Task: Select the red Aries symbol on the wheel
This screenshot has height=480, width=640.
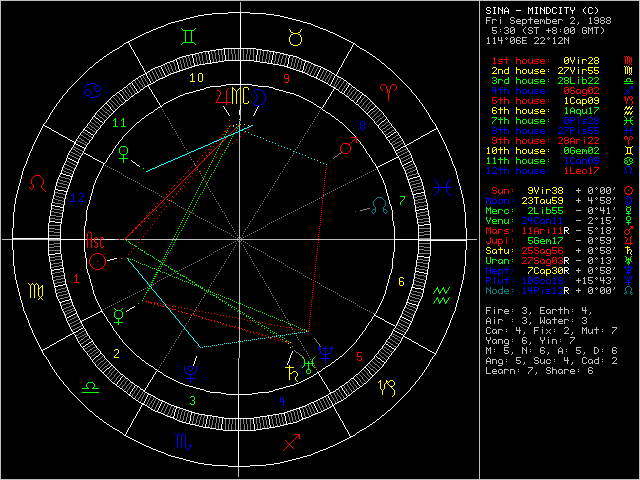Action: tap(388, 93)
